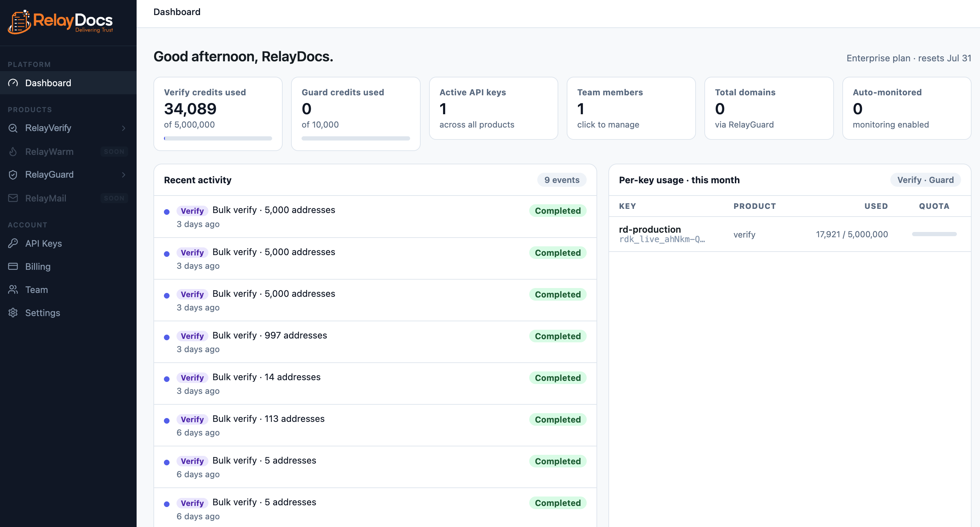Click the Verify · Guard badge
This screenshot has width=980, height=527.
925,180
